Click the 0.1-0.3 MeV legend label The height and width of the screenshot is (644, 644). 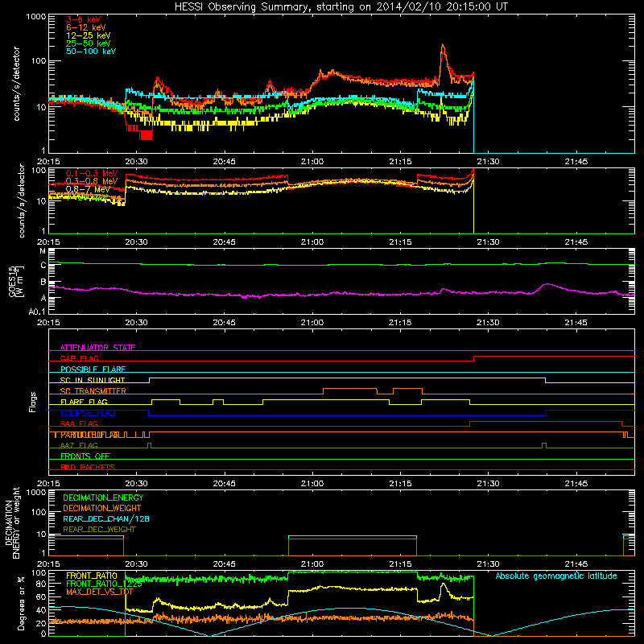(92, 174)
